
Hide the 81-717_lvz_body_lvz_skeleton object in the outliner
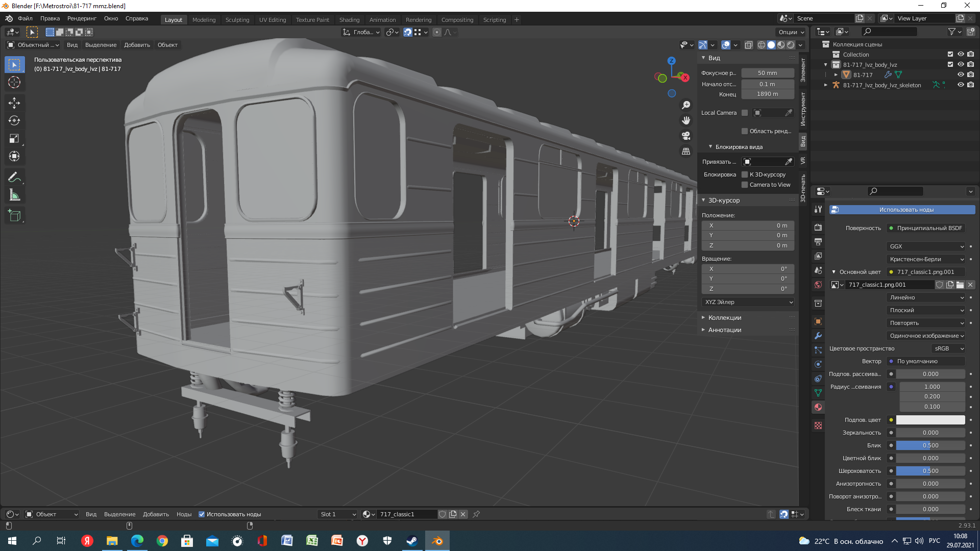(x=960, y=85)
